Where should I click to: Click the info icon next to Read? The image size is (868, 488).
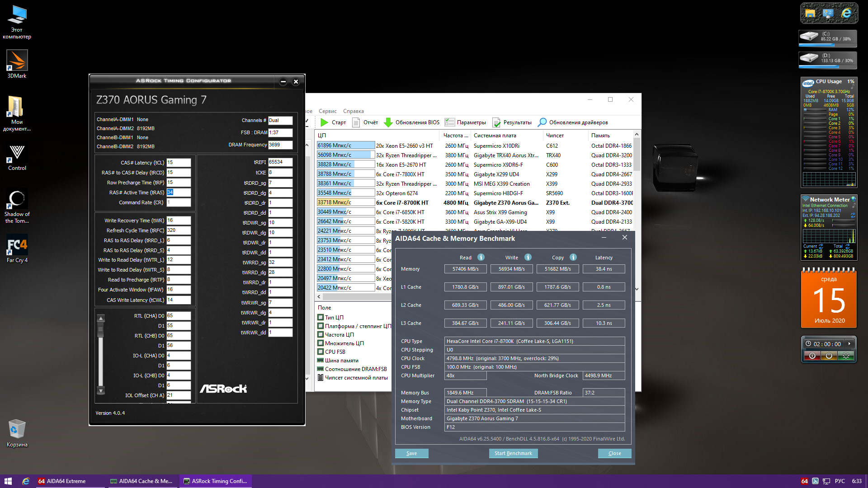[481, 257]
